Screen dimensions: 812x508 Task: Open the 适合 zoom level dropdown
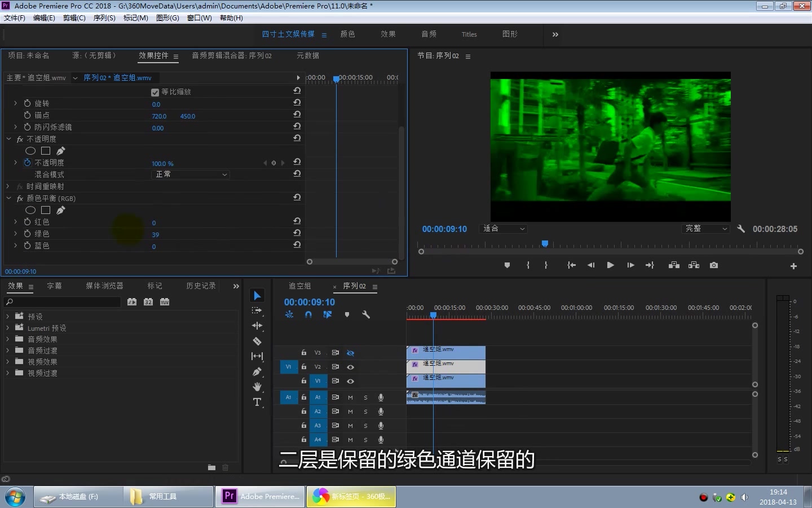(x=504, y=229)
